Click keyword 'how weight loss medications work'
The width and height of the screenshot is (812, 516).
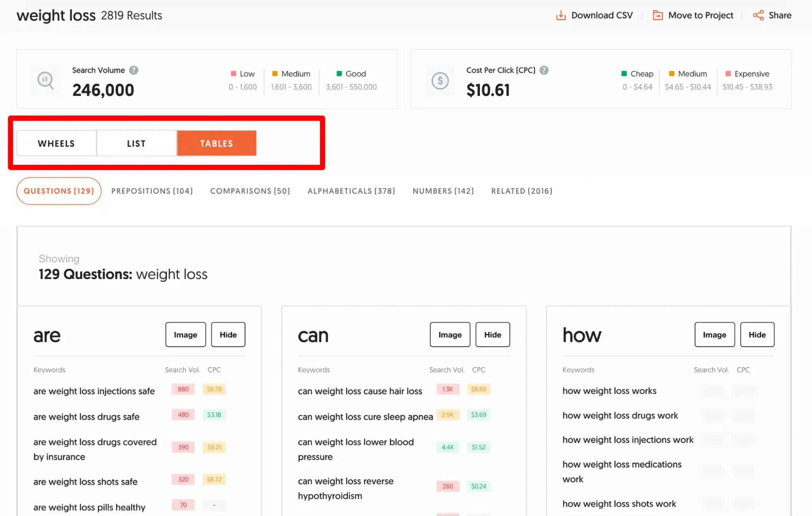[x=622, y=472]
